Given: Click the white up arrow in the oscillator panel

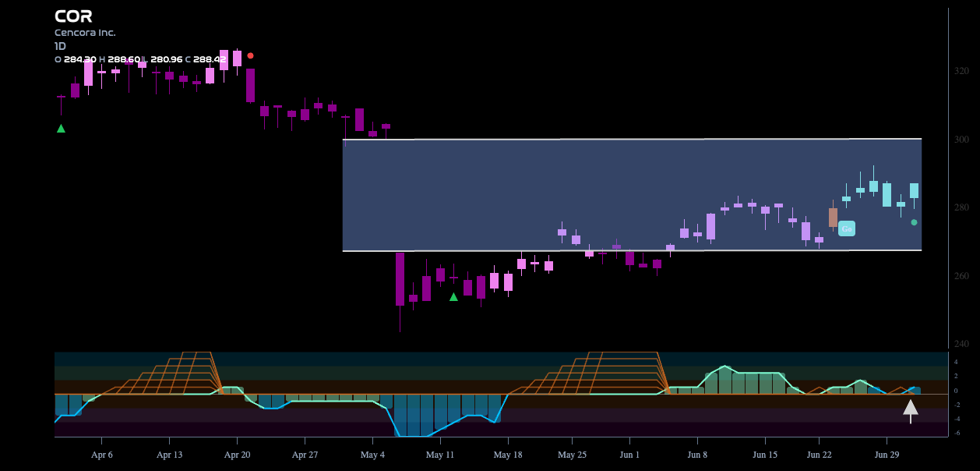Looking at the screenshot, I should [911, 410].
